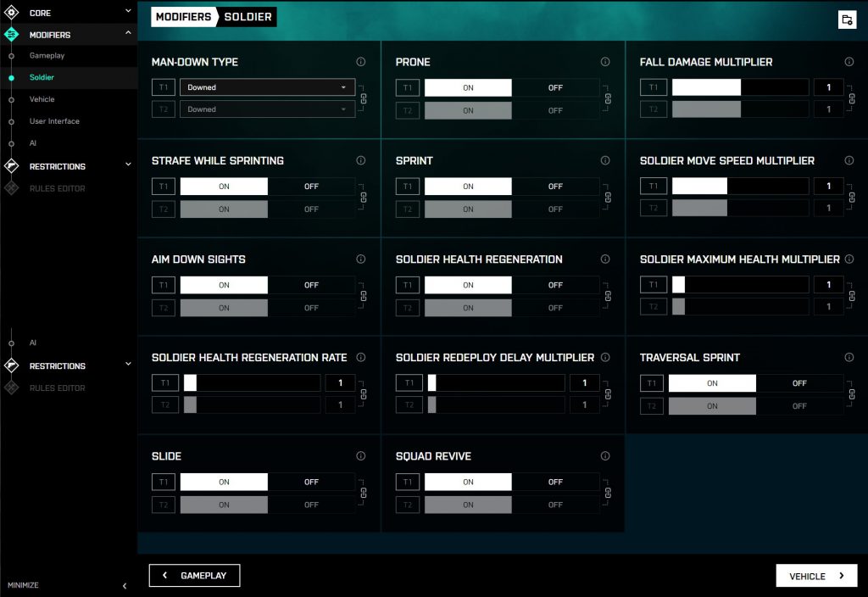The width and height of the screenshot is (868, 597).
Task: Go back to the Gameplay page
Action: pos(194,576)
